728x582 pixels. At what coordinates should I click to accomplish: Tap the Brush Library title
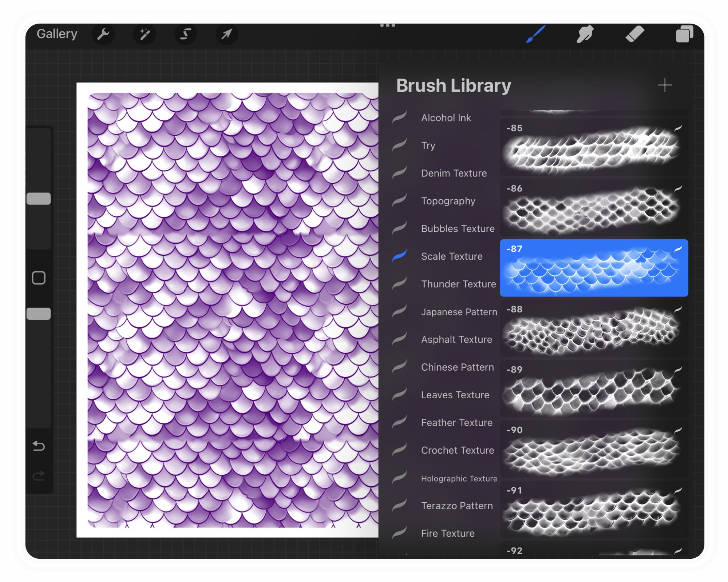[x=454, y=86]
